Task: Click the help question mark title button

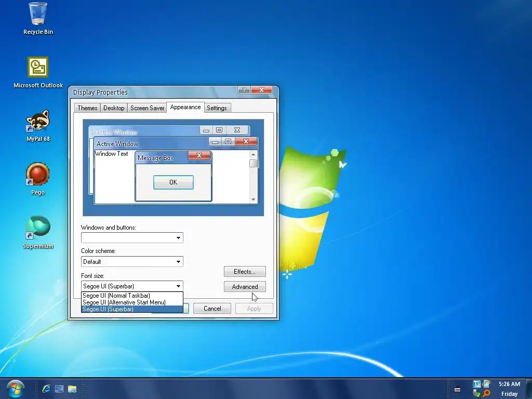Action: point(244,90)
